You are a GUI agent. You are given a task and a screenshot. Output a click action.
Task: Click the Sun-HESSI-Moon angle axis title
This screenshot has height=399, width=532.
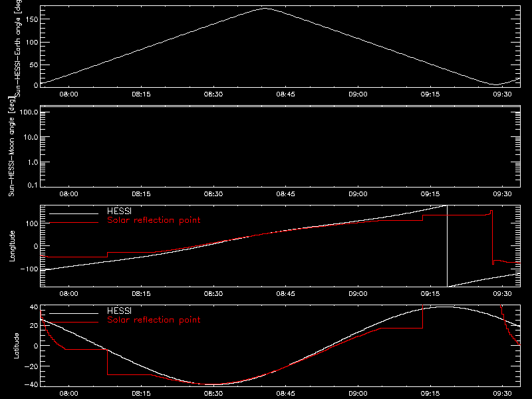click(11, 146)
